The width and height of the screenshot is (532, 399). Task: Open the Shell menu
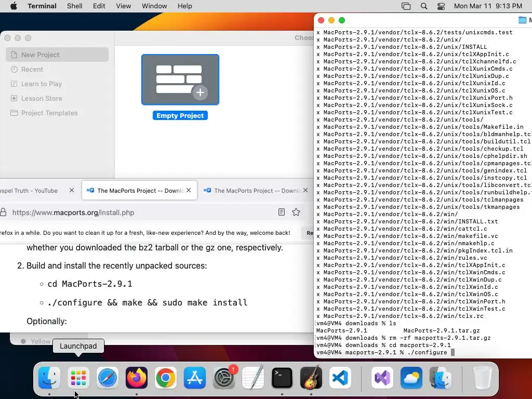point(75,6)
